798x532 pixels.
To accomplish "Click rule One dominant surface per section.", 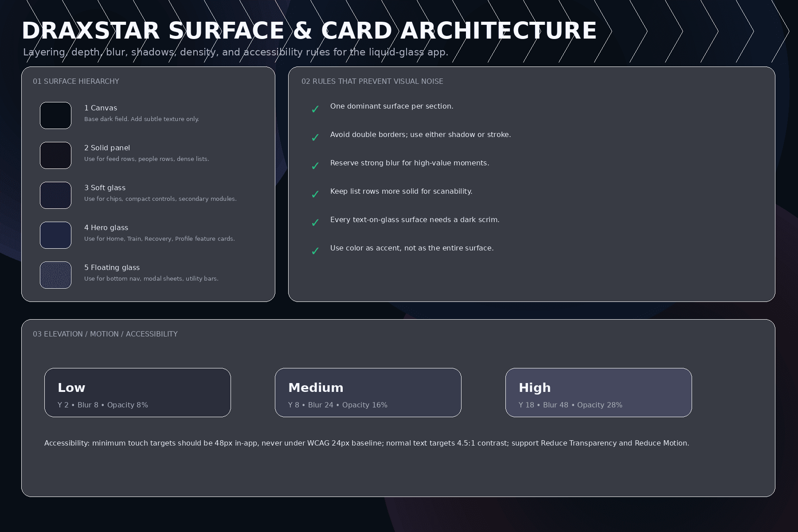I will [391, 106].
